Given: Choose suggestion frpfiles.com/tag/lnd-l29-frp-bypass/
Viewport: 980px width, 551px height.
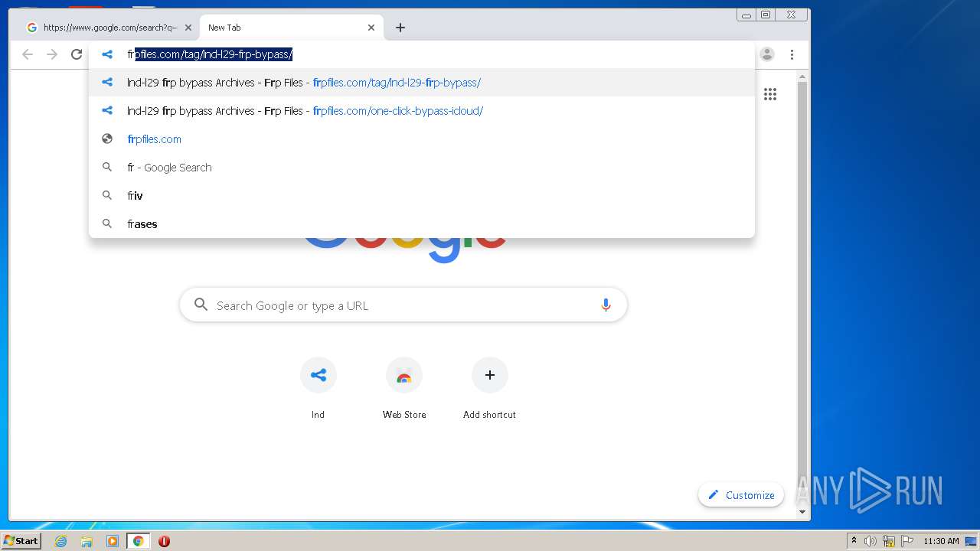Looking at the screenshot, I should pyautogui.click(x=422, y=83).
